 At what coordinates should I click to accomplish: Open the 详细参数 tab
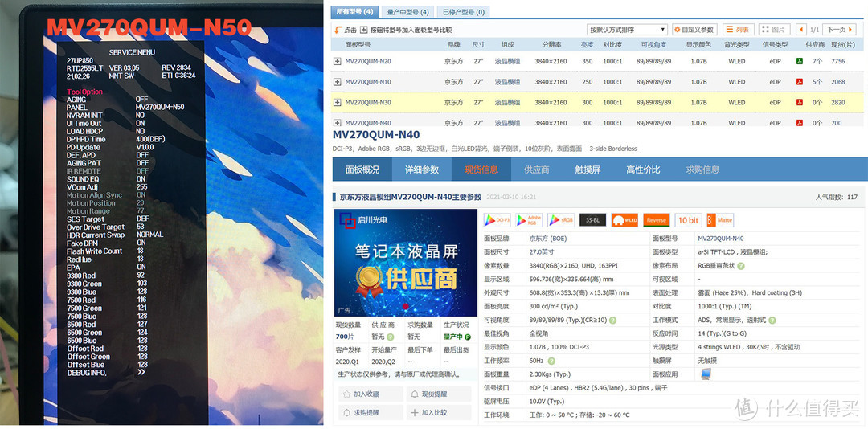point(422,170)
